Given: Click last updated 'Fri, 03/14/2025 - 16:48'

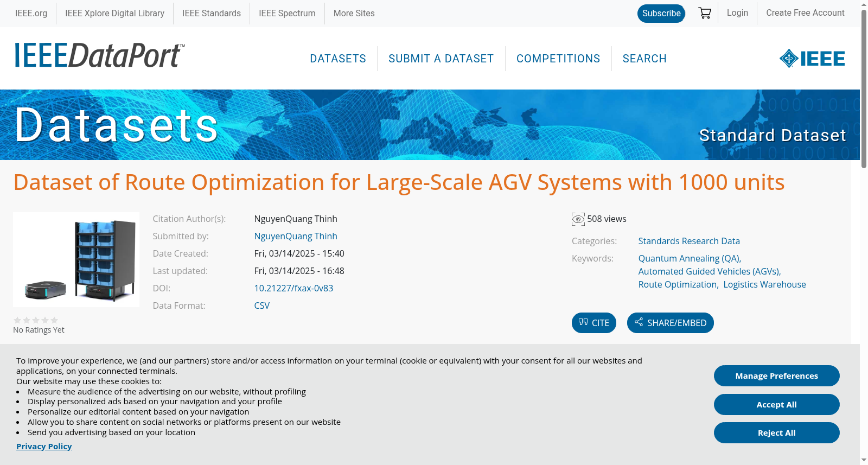Looking at the screenshot, I should pyautogui.click(x=299, y=271).
